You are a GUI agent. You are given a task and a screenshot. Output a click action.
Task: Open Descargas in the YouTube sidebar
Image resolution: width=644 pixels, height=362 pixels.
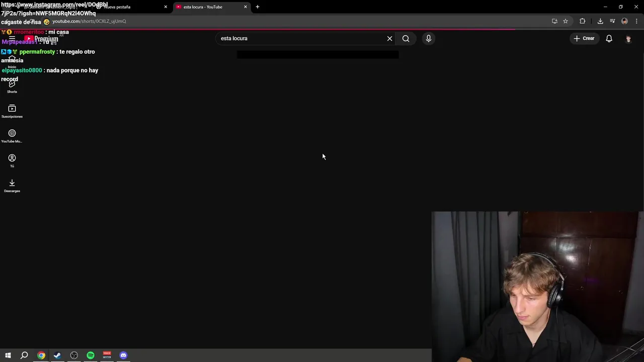(x=12, y=186)
